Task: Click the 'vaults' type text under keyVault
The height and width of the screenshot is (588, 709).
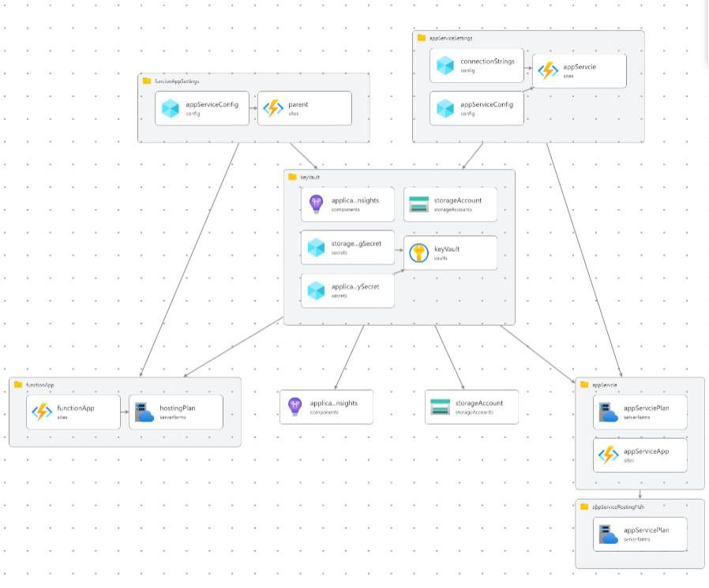Action: (x=441, y=258)
